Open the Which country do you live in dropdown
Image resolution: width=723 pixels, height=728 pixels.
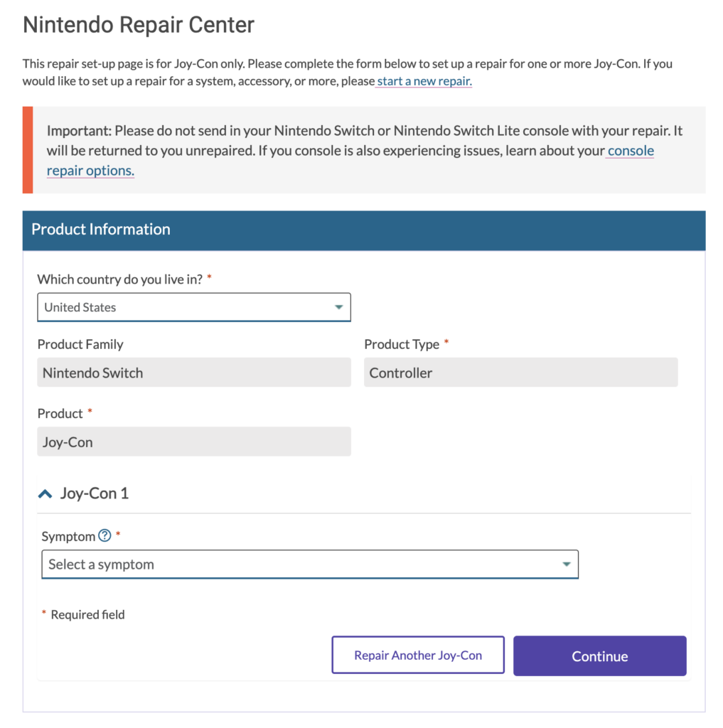click(193, 306)
